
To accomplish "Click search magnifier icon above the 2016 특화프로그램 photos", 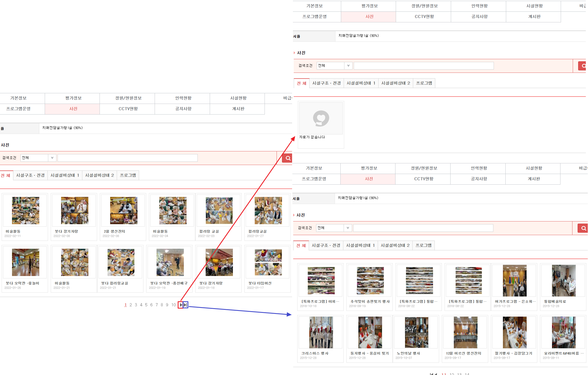I will click(583, 228).
